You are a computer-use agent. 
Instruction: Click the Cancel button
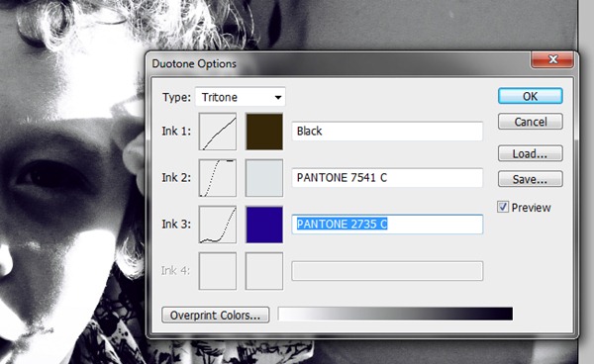pyautogui.click(x=530, y=122)
